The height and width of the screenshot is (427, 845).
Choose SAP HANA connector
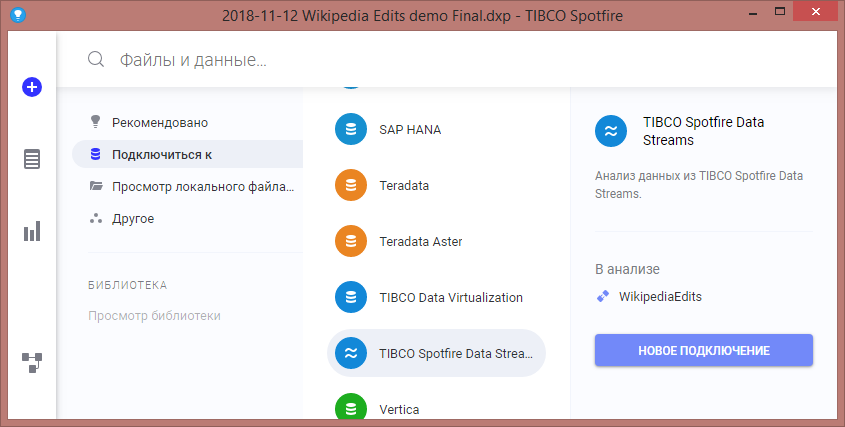[x=410, y=129]
